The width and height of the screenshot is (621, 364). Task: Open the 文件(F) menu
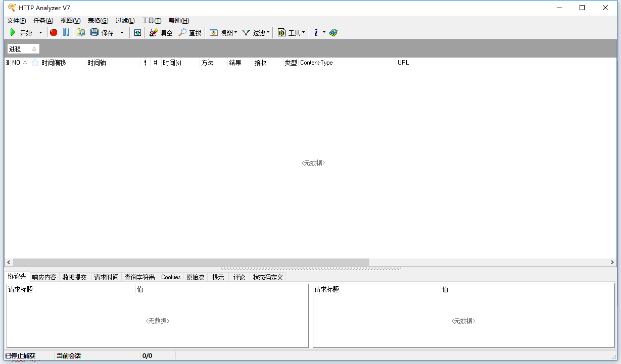click(16, 21)
